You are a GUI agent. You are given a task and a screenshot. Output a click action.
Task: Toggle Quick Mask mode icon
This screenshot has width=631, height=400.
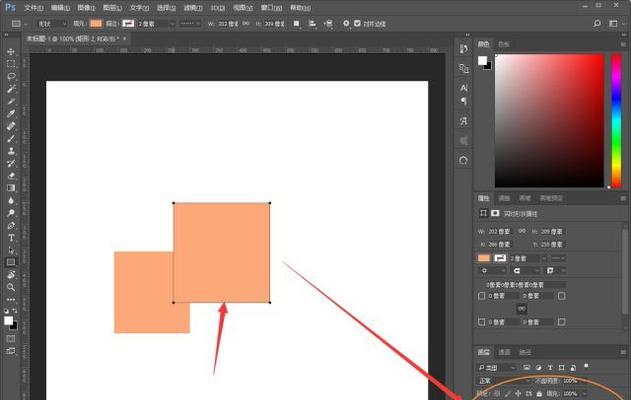11,338
